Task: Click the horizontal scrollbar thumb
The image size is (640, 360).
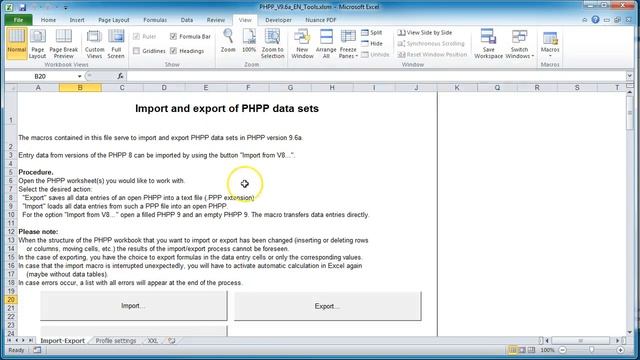Action: click(x=580, y=340)
